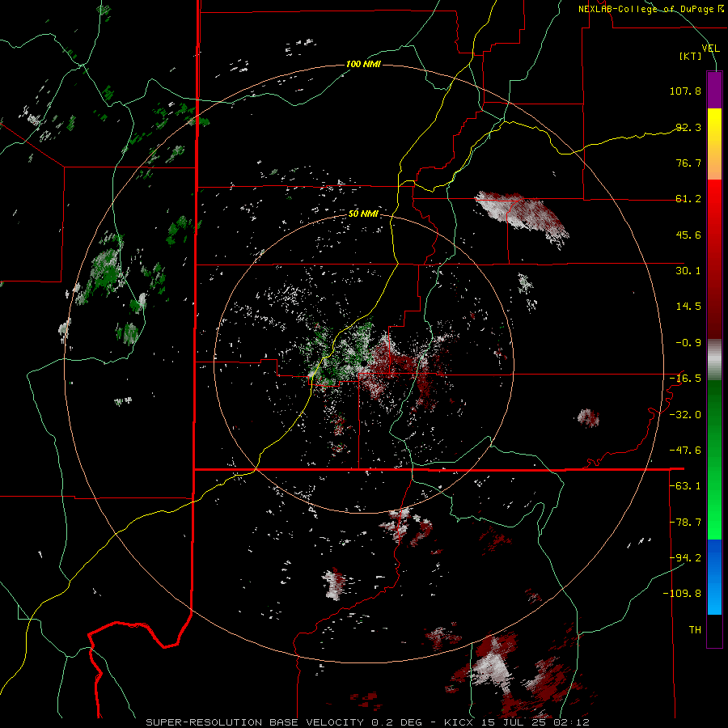The height and width of the screenshot is (728, 728).
Task: Click the -63.1 velocity scale value
Action: pos(685,486)
